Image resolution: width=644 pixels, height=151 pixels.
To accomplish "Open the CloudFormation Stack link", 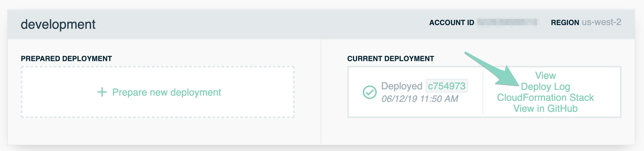I will coord(546,97).
